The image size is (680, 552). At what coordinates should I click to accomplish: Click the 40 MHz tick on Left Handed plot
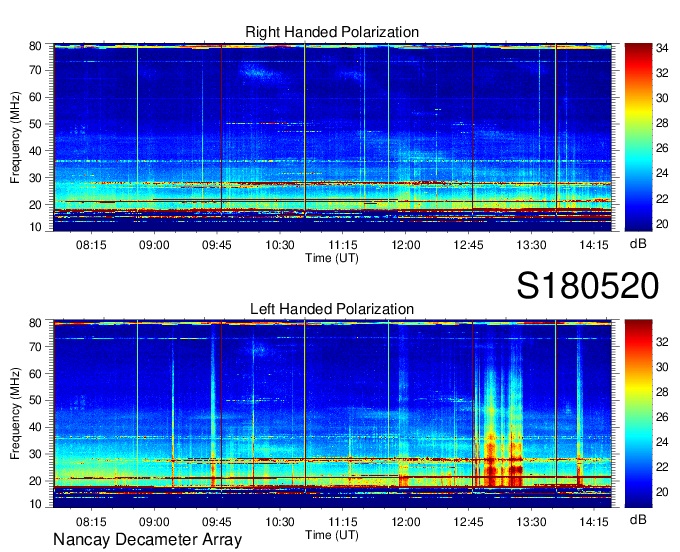[x=35, y=427]
